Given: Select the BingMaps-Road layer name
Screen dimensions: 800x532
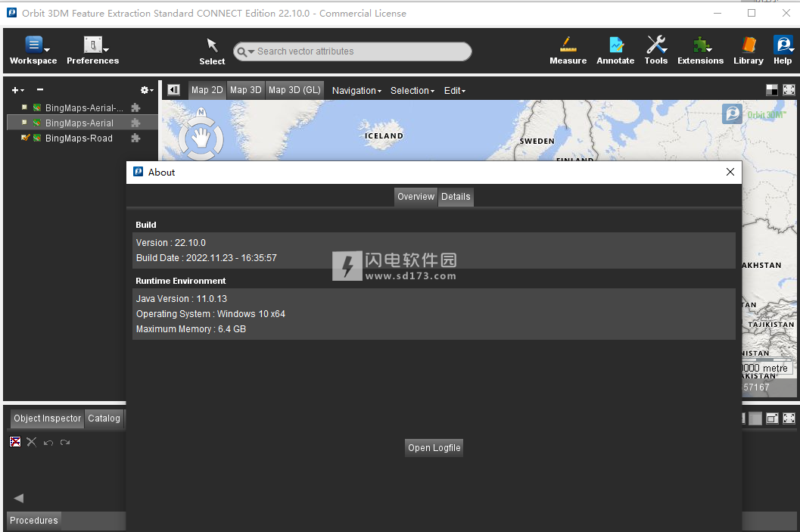Looking at the screenshot, I should 79,138.
